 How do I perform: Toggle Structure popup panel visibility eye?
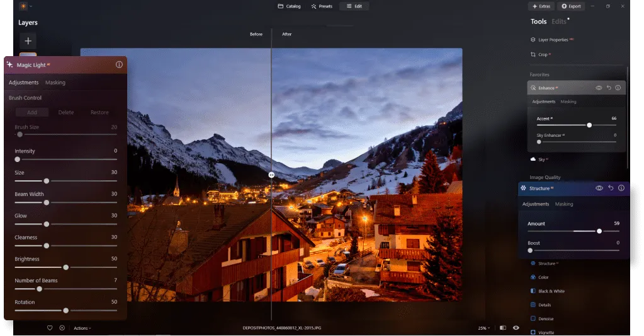click(x=599, y=188)
